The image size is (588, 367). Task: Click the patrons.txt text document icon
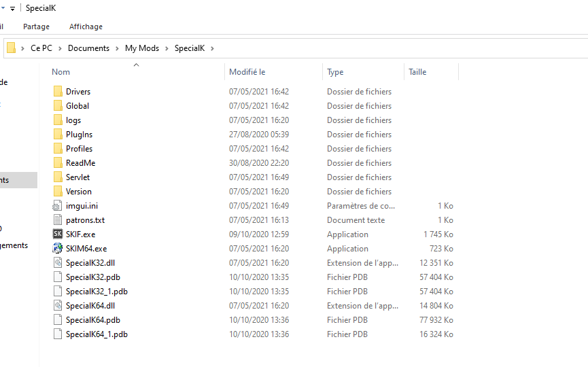point(58,220)
